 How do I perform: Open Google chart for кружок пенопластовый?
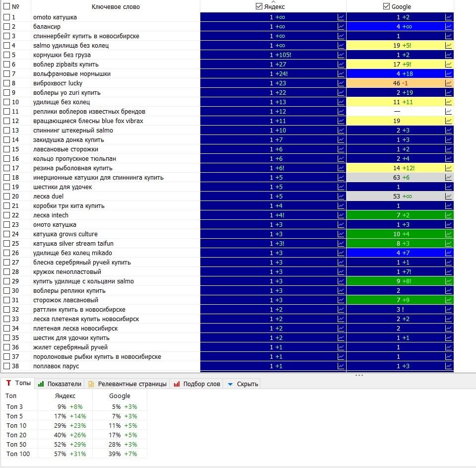coord(449,271)
